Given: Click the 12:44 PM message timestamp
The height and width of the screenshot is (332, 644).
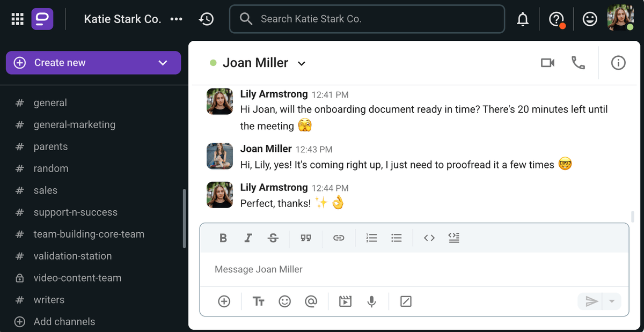Looking at the screenshot, I should tap(330, 188).
